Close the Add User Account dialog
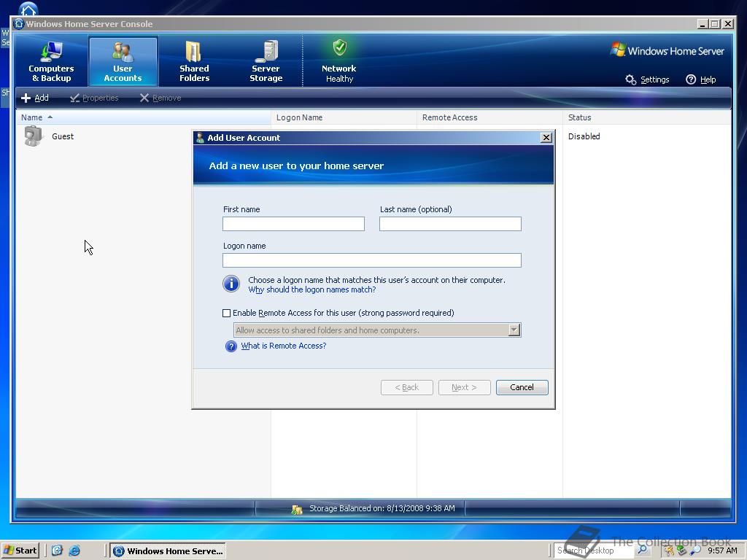Screen dimensions: 747x560 (x=546, y=138)
